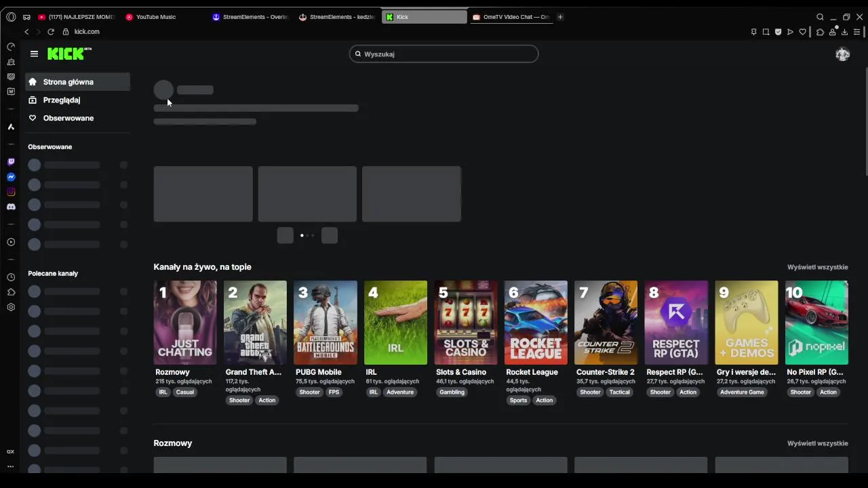Click the site lock icon by kick.com
868x488 pixels.
coord(66,32)
